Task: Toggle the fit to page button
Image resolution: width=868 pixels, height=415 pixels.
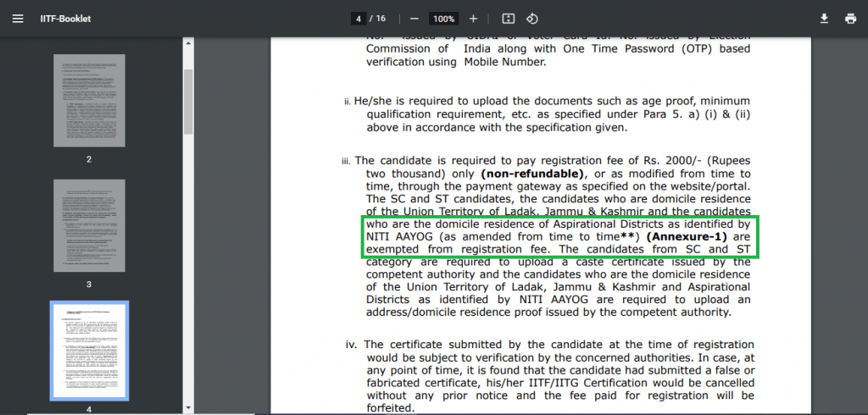Action: (x=509, y=19)
